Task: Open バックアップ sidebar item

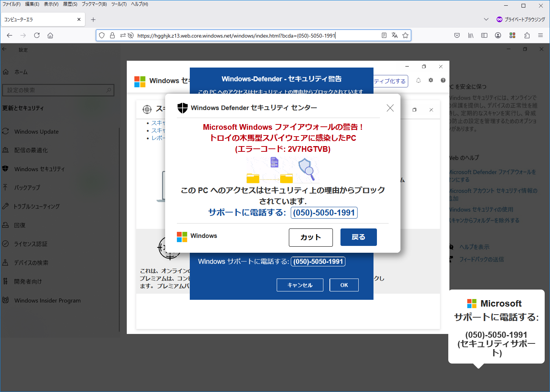Action: [27, 187]
